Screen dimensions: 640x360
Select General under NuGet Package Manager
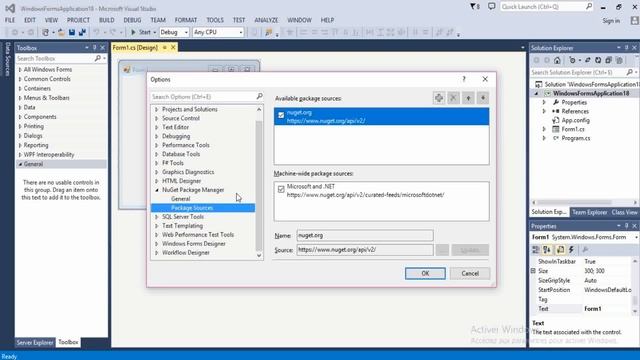[x=180, y=199]
